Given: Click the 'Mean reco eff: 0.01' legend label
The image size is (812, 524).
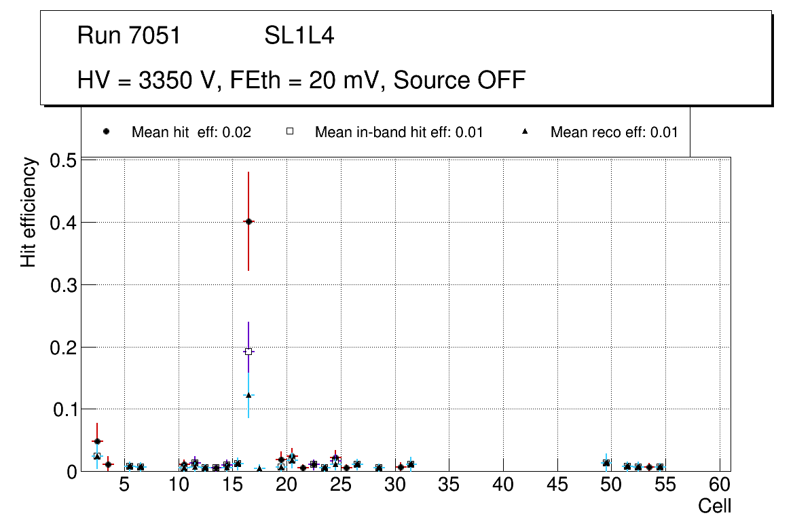Looking at the screenshot, I should pyautogui.click(x=614, y=132).
